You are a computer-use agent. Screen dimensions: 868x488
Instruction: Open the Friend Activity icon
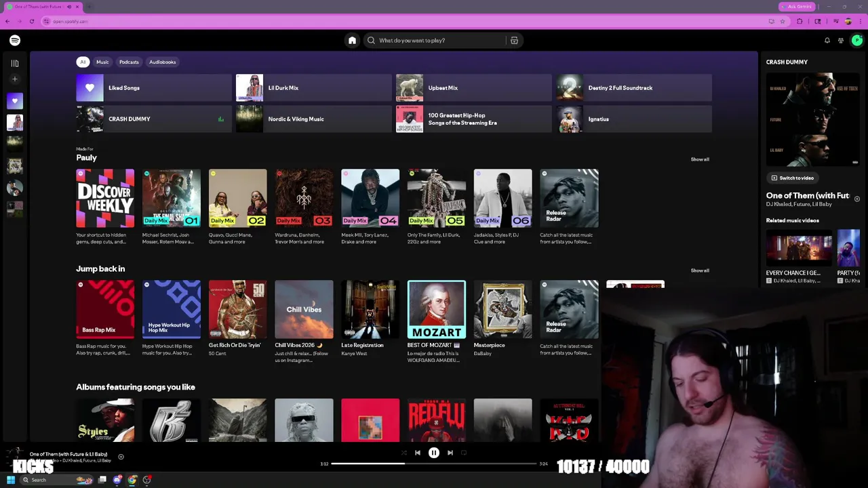(x=841, y=41)
